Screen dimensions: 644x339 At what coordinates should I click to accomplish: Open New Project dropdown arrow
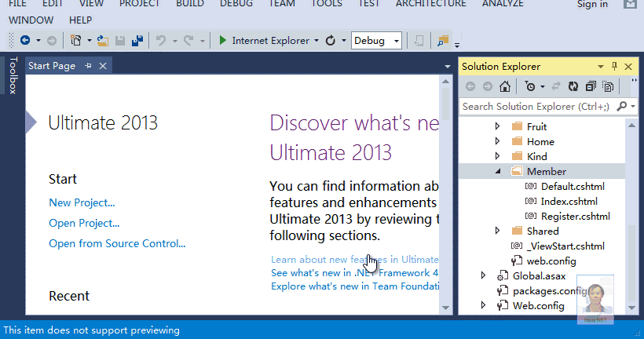(89, 41)
